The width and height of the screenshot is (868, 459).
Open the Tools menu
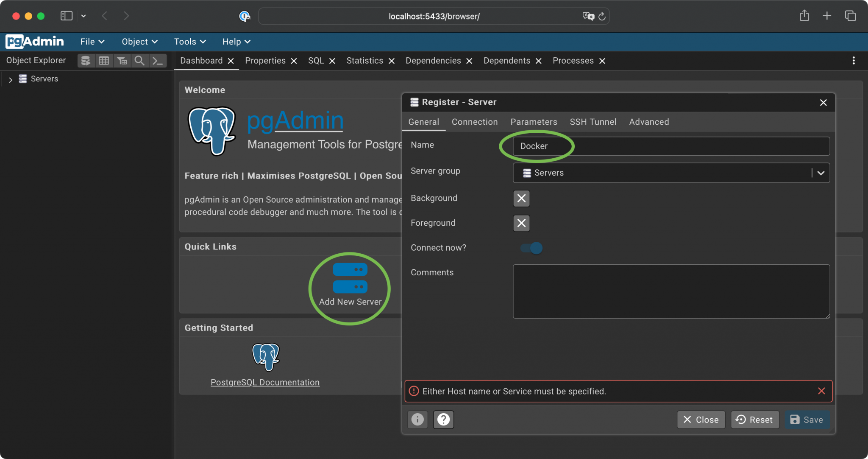pyautogui.click(x=190, y=42)
